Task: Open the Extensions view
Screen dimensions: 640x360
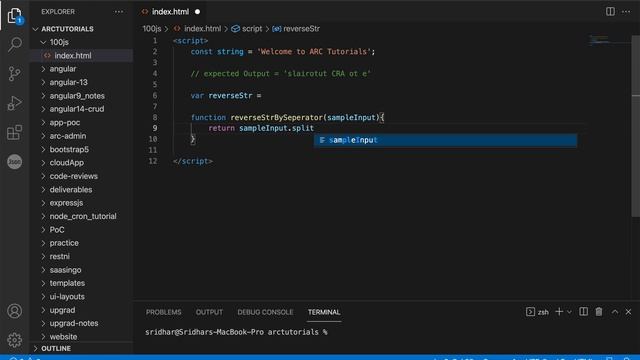Action: [15, 132]
